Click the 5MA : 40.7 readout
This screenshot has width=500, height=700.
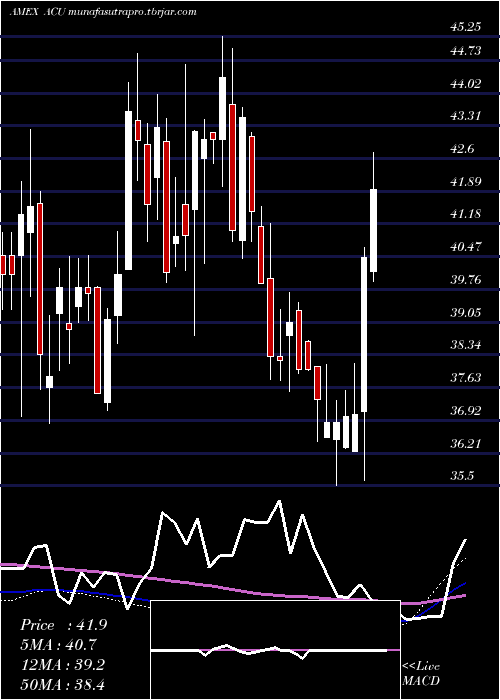pos(58,645)
